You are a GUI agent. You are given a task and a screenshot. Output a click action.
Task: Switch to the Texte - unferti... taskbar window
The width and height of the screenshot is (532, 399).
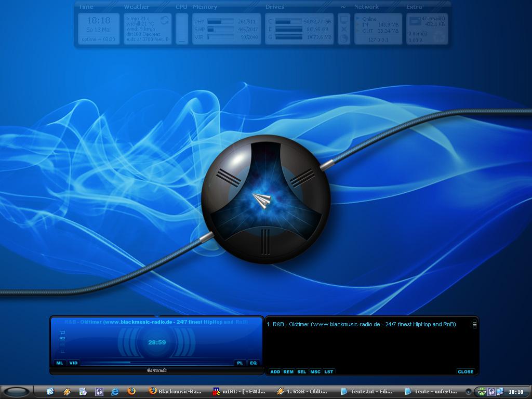point(431,392)
